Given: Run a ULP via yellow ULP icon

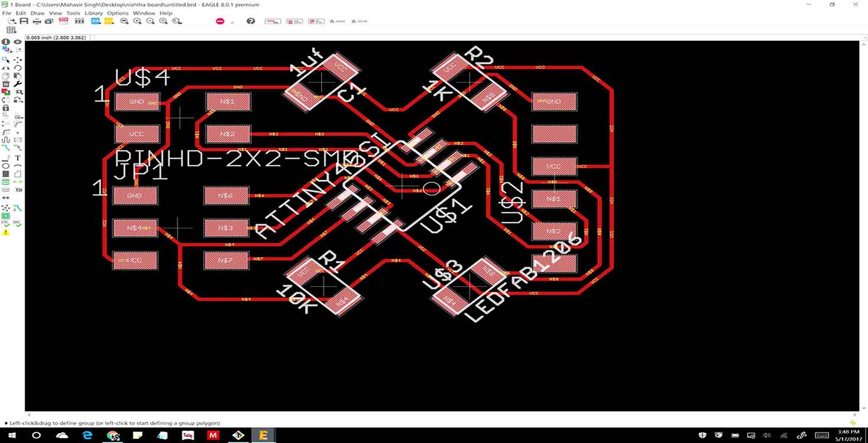Looking at the screenshot, I should pos(109,21).
